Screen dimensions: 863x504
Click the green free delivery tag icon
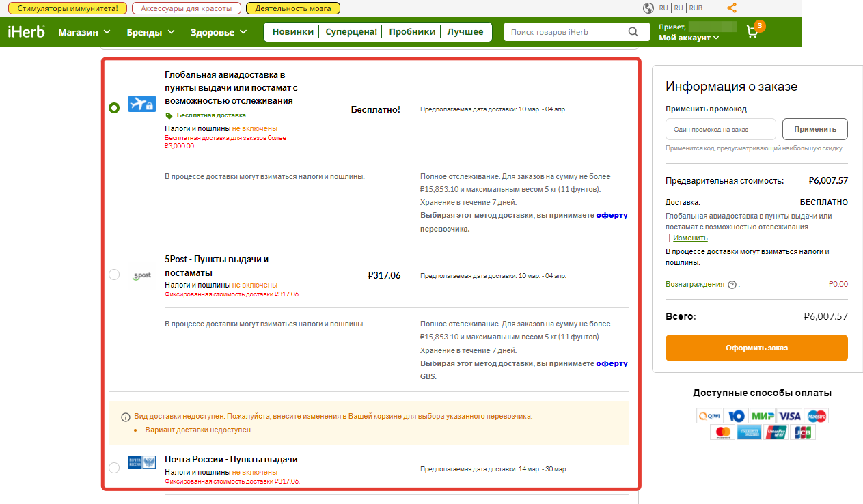click(169, 116)
